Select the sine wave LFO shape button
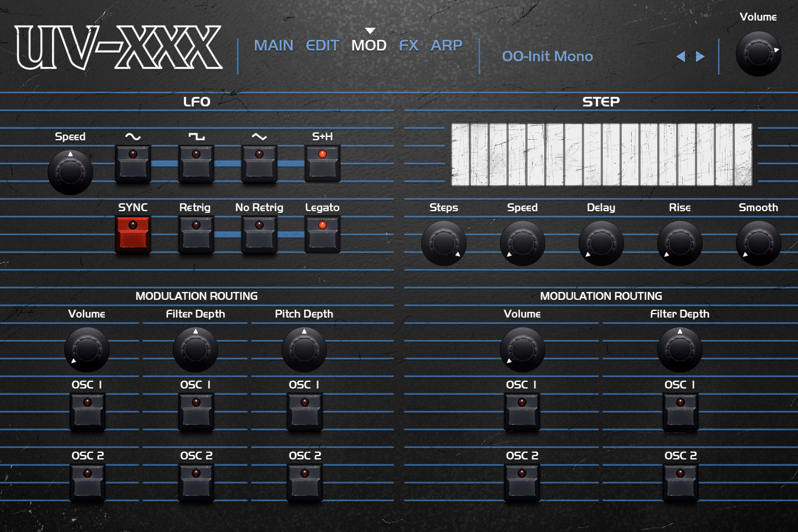Viewport: 798px width, 532px height. pyautogui.click(x=133, y=163)
